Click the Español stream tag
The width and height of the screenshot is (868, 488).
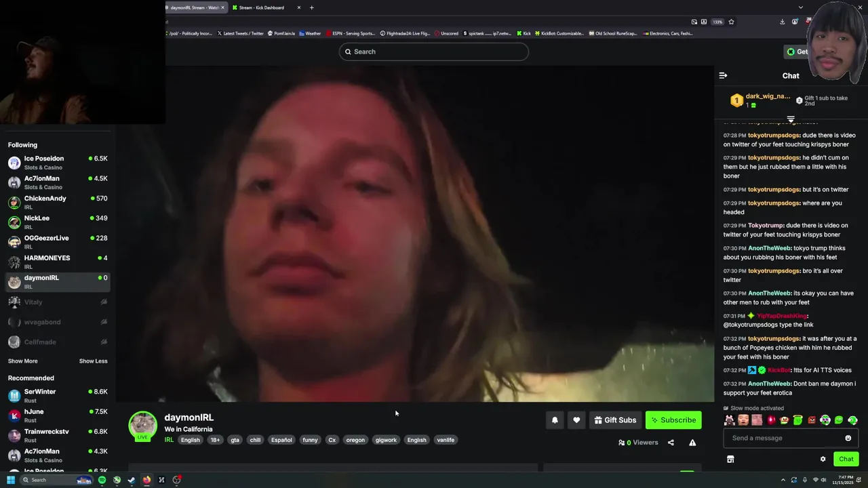[x=281, y=440]
